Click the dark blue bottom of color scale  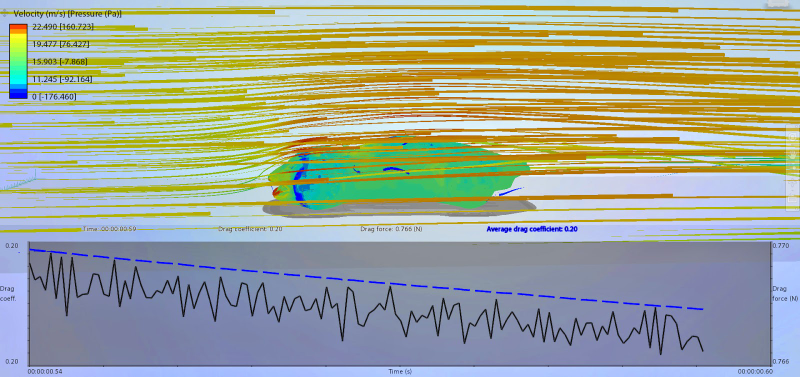tap(19, 94)
